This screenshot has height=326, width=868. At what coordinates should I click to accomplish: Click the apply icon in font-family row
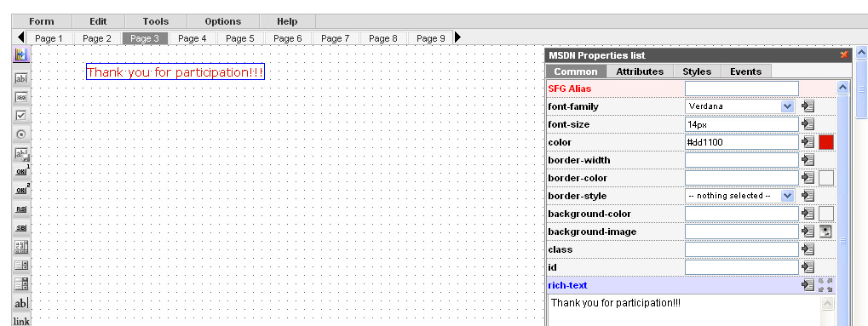808,106
